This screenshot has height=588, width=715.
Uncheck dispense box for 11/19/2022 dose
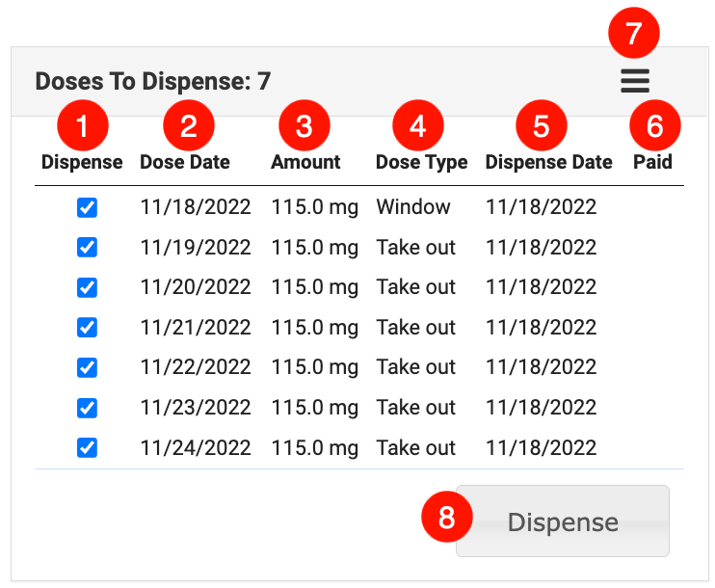tap(87, 248)
